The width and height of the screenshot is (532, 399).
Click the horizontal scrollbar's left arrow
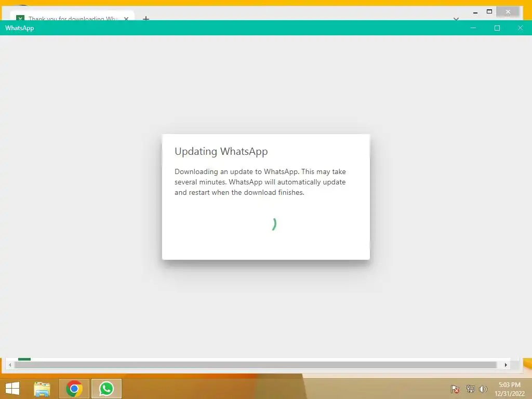pyautogui.click(x=10, y=365)
